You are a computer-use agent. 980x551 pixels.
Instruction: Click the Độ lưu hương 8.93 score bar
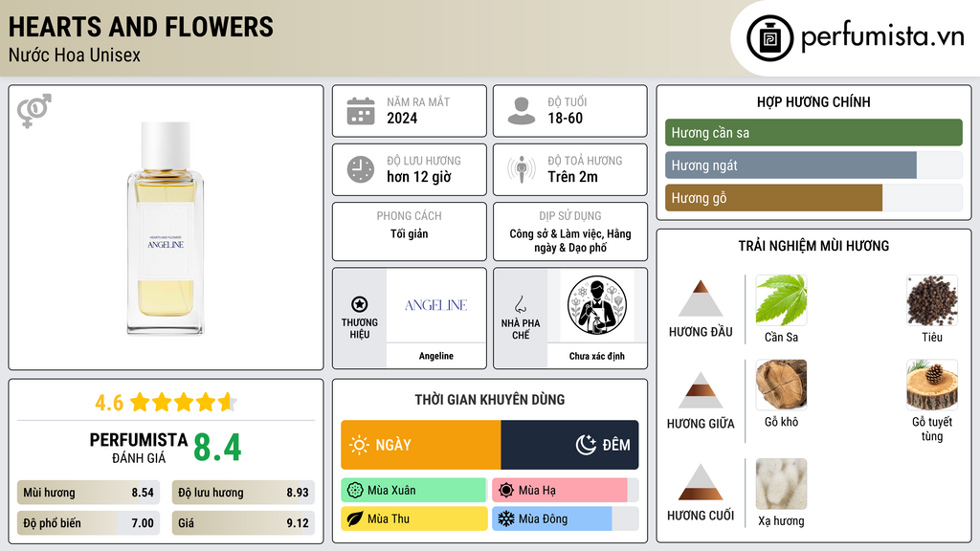coord(243,493)
